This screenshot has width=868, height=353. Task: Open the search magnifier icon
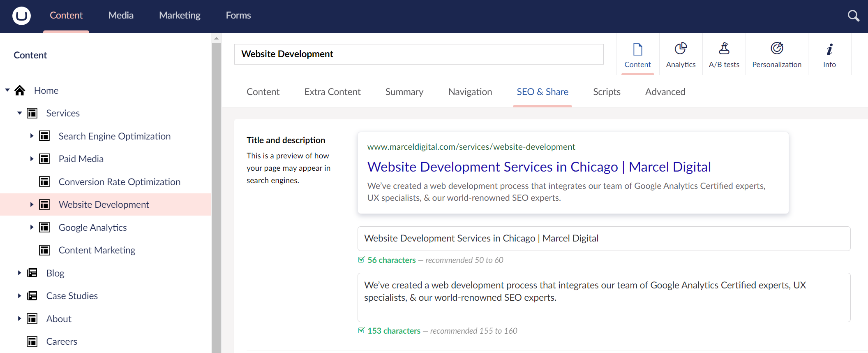[x=853, y=16]
